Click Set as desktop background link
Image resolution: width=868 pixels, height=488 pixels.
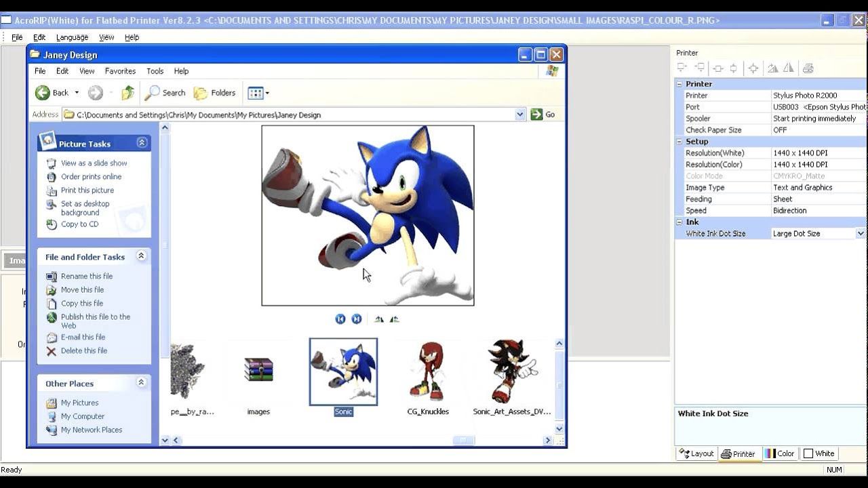coord(85,208)
